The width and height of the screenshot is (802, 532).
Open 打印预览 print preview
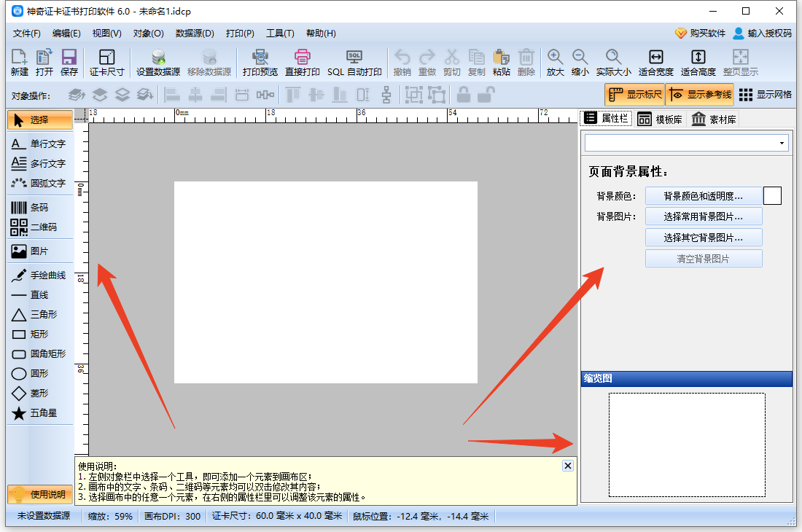[260, 61]
